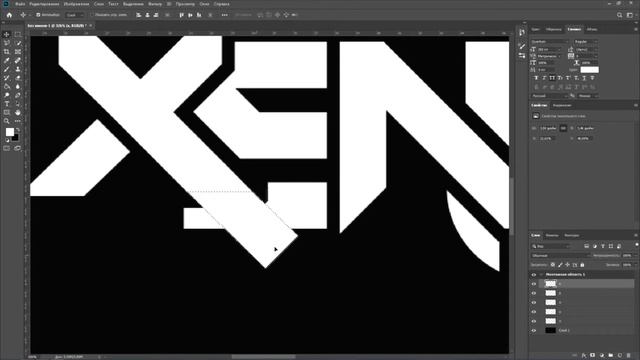640x360 pixels.
Task: Toggle Underline in Character panel
Action: click(584, 78)
